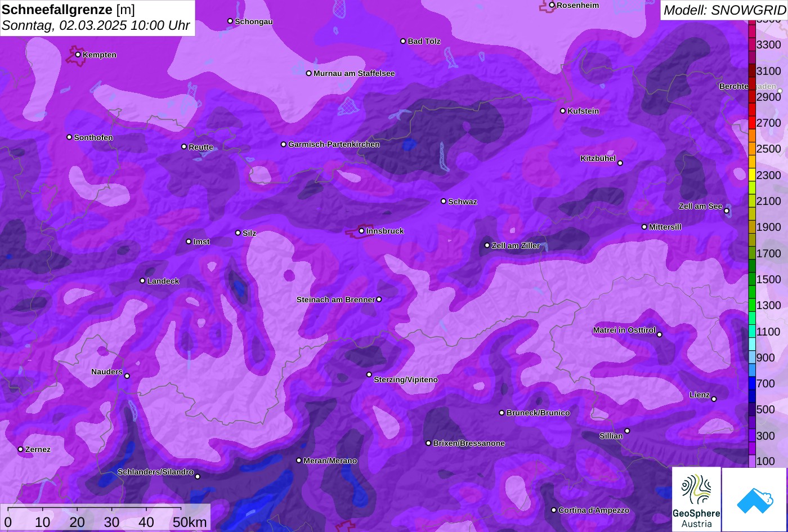788x532 pixels.
Task: Select the Mittersill location dot
Action: point(644,227)
